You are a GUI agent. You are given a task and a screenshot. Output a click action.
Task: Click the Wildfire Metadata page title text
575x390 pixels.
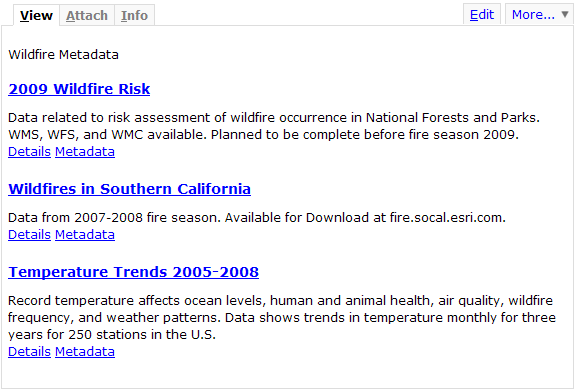coord(63,55)
